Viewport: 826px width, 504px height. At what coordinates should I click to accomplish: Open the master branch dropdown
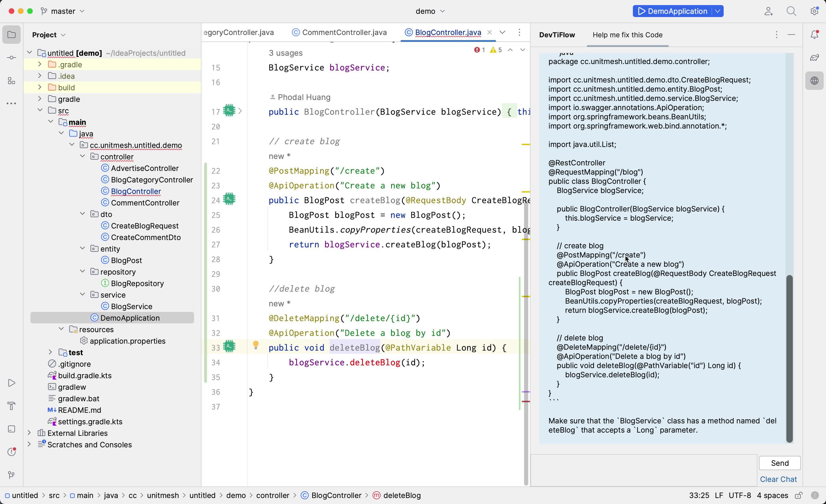pyautogui.click(x=63, y=11)
